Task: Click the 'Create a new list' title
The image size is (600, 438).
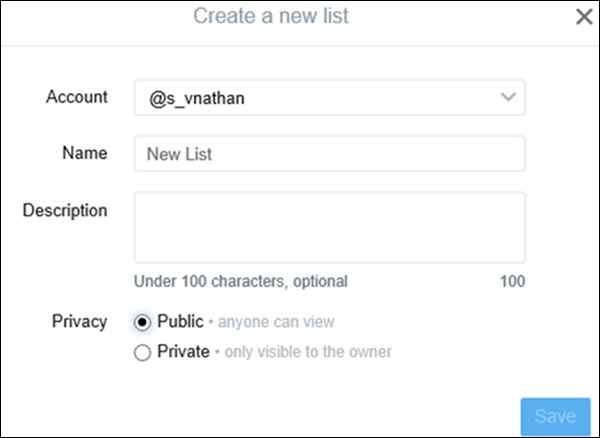Action: [270, 16]
